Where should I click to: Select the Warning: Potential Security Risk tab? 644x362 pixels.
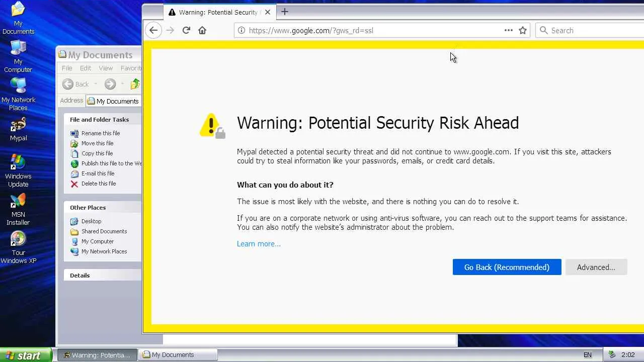tap(220, 12)
